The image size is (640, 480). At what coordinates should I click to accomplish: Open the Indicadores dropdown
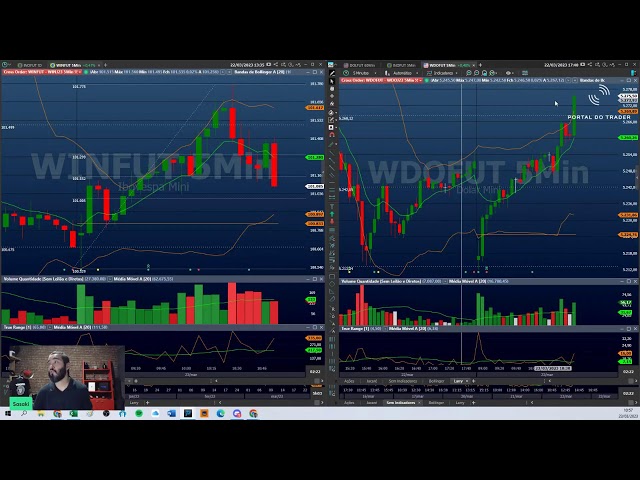pos(443,73)
